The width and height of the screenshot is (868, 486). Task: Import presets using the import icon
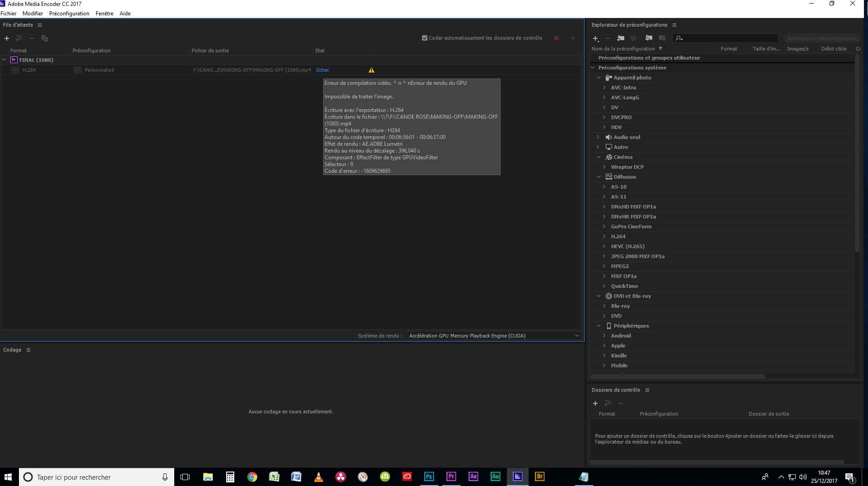649,38
